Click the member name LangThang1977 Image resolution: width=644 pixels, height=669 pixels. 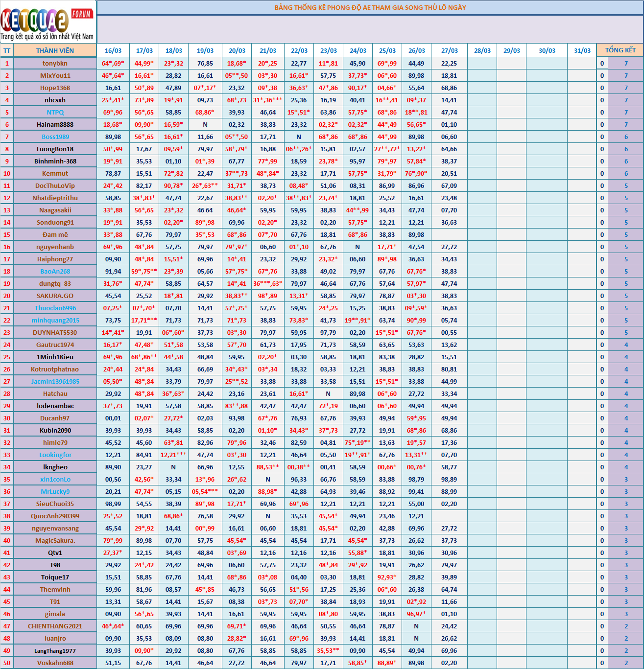pyautogui.click(x=55, y=650)
